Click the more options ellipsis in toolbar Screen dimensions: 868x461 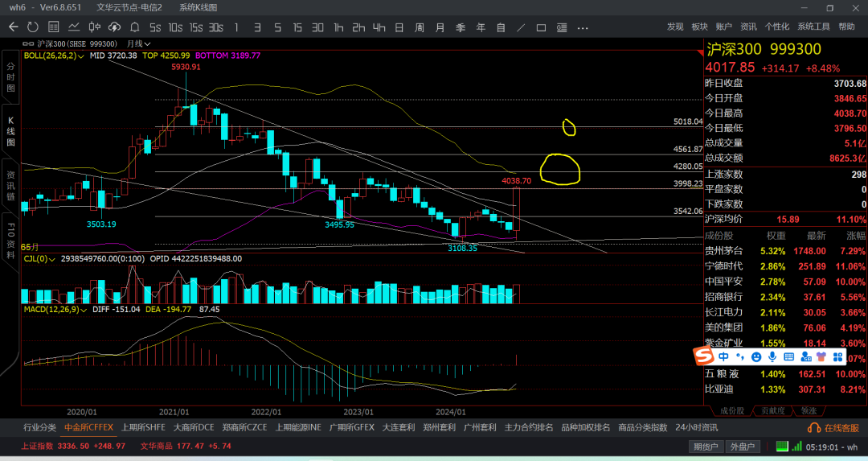point(583,27)
